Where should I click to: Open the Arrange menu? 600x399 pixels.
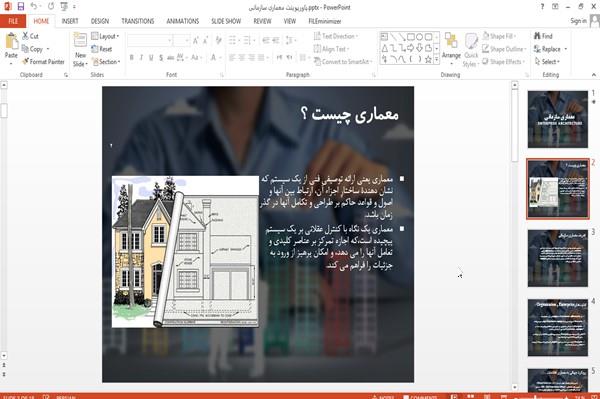(x=451, y=48)
